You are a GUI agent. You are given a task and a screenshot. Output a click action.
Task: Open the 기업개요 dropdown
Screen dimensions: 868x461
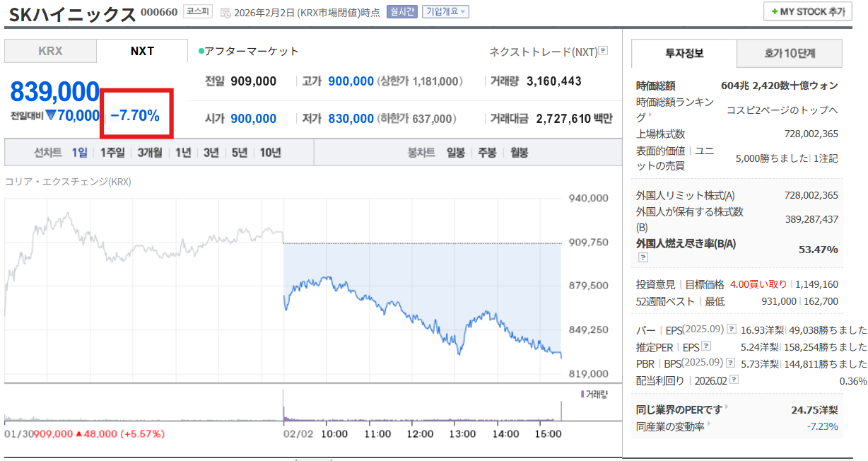445,12
